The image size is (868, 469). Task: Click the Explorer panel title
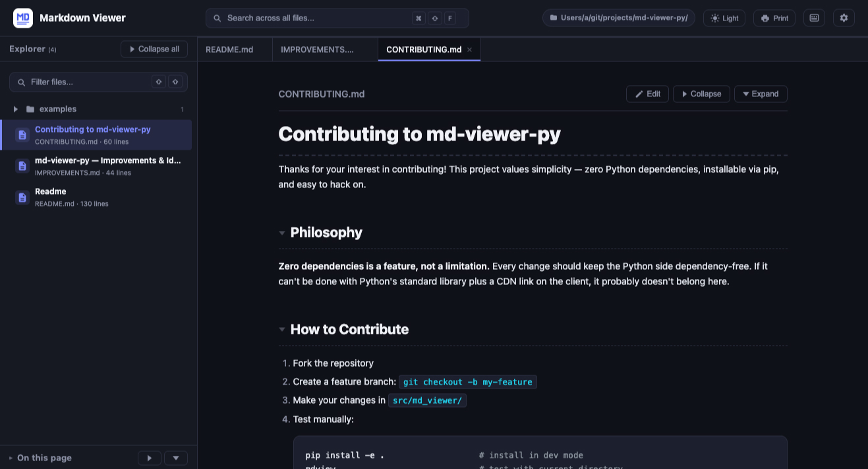27,49
